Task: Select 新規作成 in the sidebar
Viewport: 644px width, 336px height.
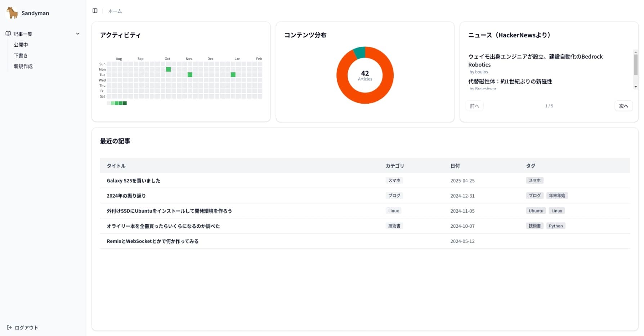Action: click(23, 66)
